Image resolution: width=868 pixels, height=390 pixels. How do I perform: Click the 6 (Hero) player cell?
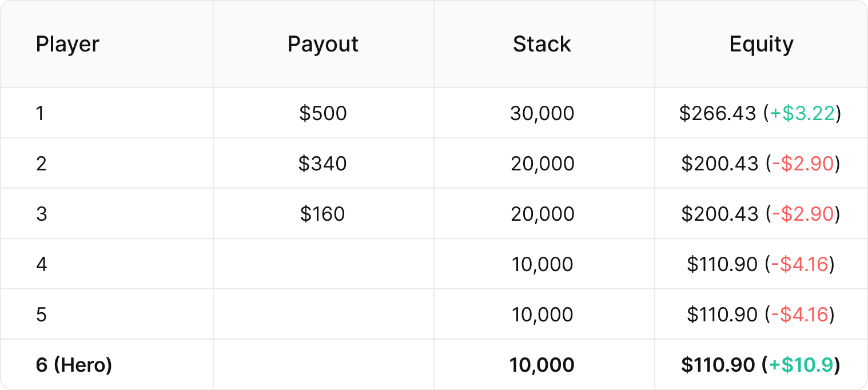coord(74,365)
